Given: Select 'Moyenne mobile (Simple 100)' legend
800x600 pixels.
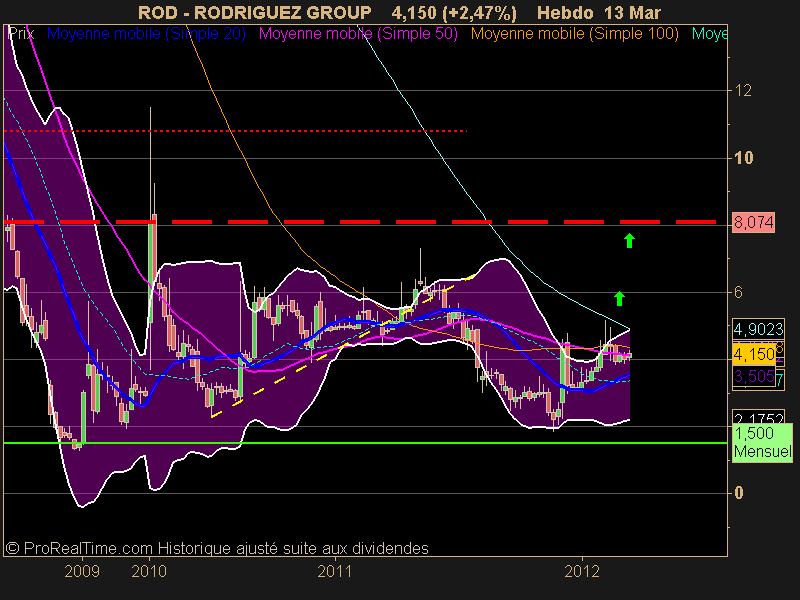Looking at the screenshot, I should pos(574,34).
